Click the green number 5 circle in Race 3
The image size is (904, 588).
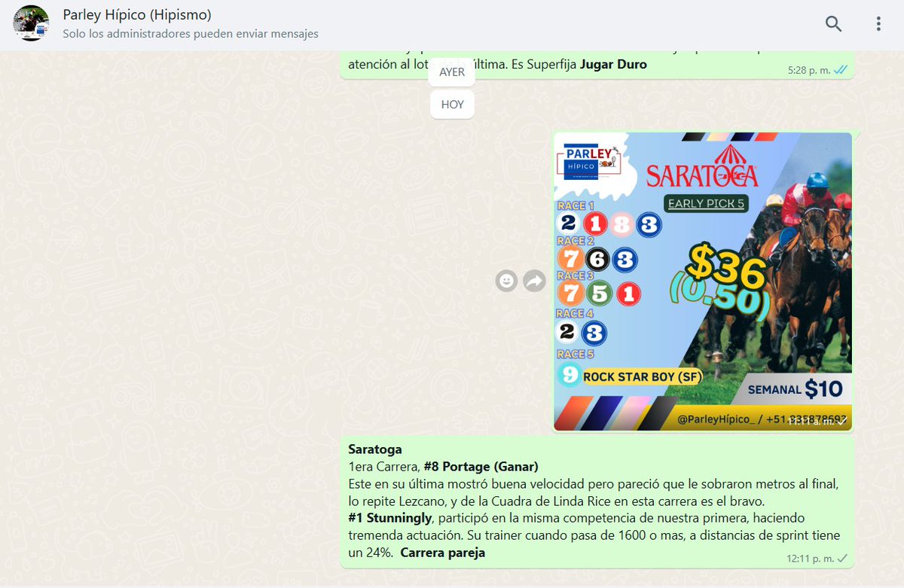coord(599,293)
